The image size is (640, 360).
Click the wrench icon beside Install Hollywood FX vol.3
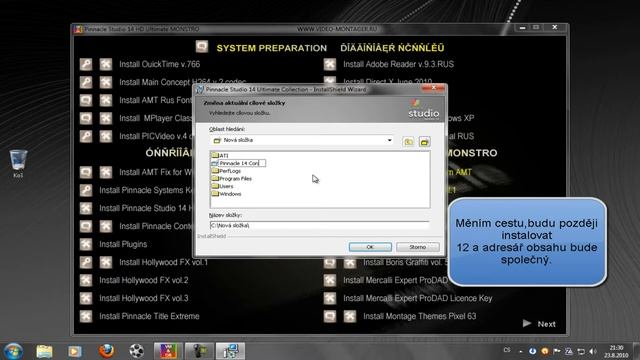coord(86,298)
